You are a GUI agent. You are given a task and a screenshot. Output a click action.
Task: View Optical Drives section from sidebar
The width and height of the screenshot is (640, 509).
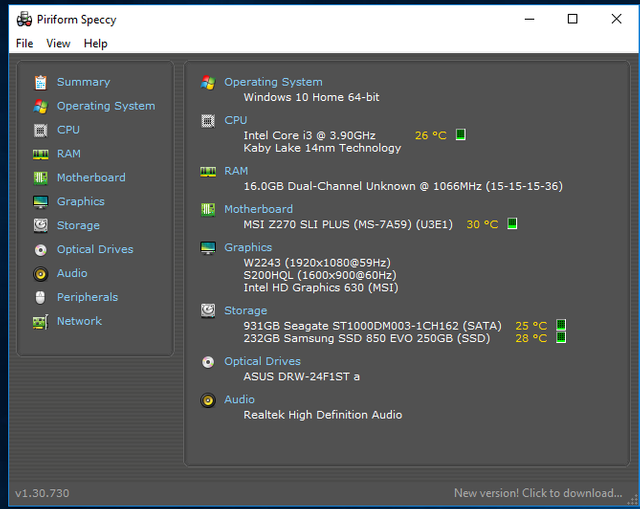click(x=95, y=249)
